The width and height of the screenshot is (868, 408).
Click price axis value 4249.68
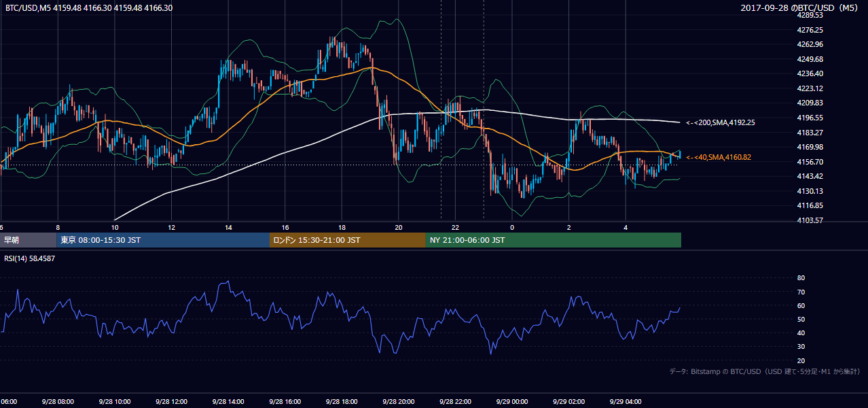point(810,59)
